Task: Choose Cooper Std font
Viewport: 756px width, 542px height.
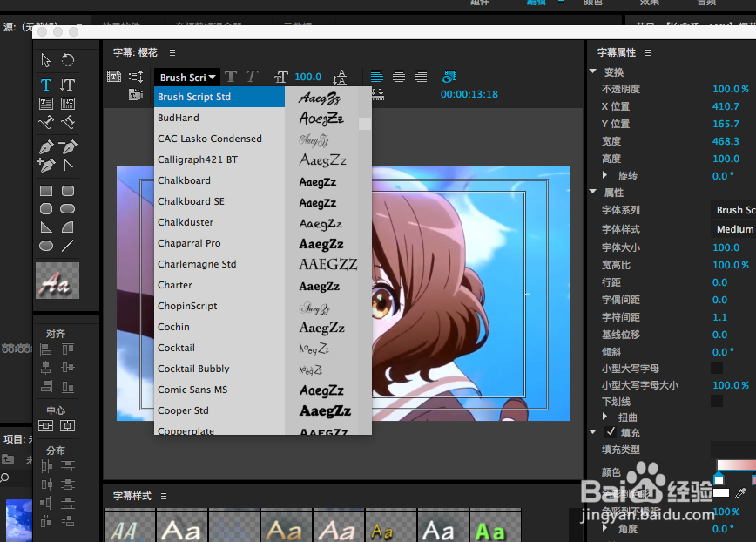Action: (219, 410)
